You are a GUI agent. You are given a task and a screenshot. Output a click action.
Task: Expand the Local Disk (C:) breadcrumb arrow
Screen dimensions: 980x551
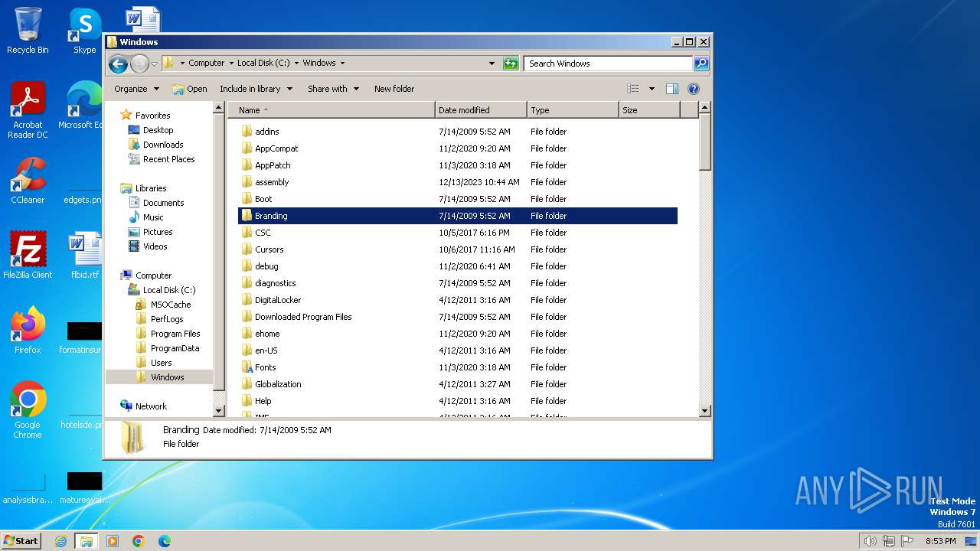coord(296,64)
